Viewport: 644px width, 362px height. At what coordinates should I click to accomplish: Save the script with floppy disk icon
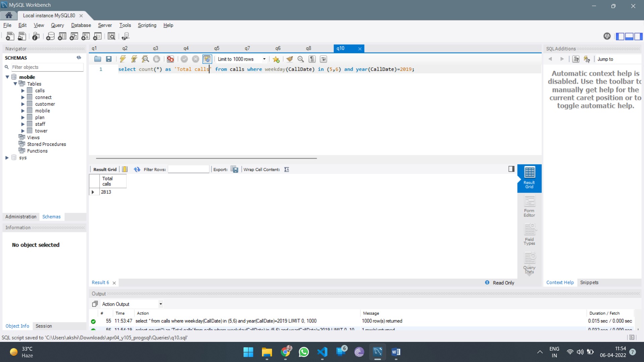point(109,59)
